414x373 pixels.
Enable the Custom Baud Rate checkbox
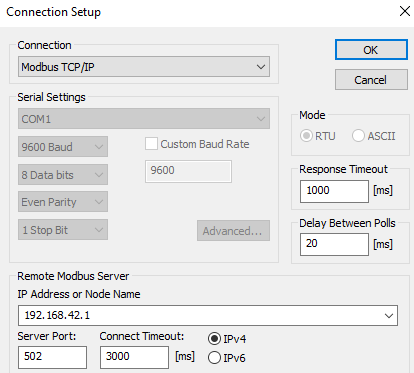(x=151, y=144)
